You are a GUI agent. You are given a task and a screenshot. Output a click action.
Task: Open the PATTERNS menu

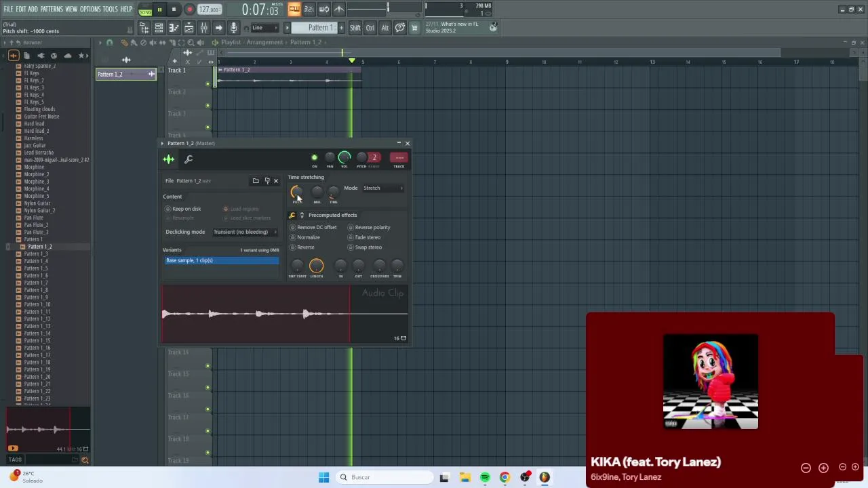(51, 9)
